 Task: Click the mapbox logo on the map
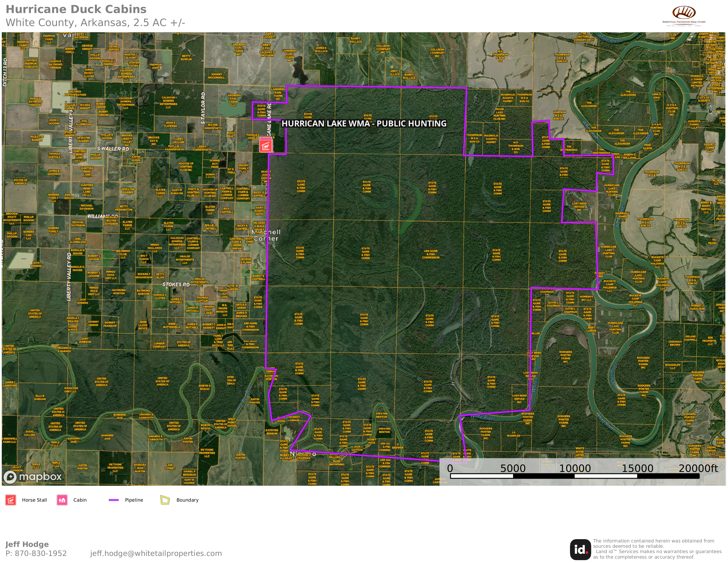pyautogui.click(x=33, y=477)
